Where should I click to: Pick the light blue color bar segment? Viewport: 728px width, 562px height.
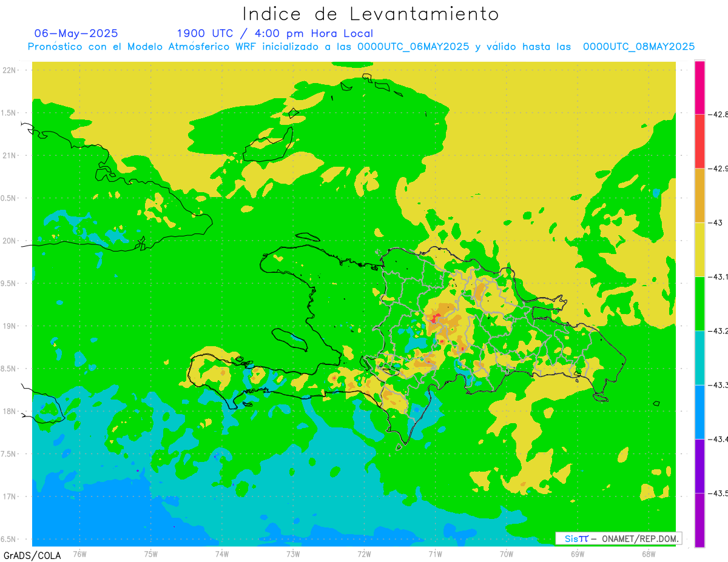pyautogui.click(x=699, y=412)
